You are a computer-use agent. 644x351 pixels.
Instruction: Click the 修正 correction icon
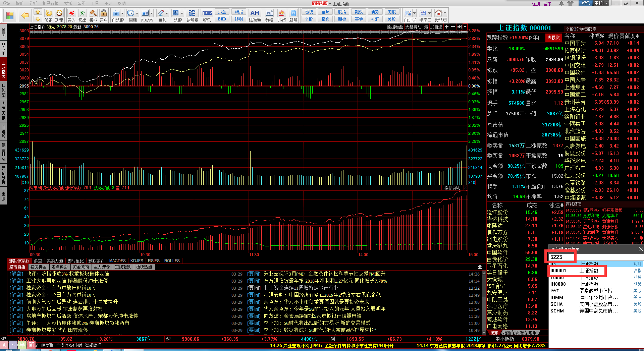[49, 15]
